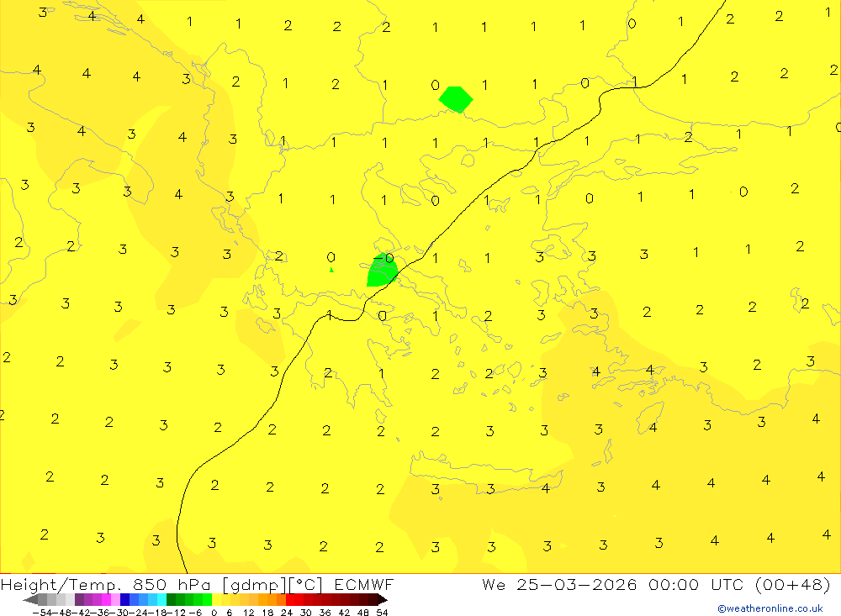Click the '54' label on the color scale
Viewport: 841px width, 616px height.
[382, 613]
